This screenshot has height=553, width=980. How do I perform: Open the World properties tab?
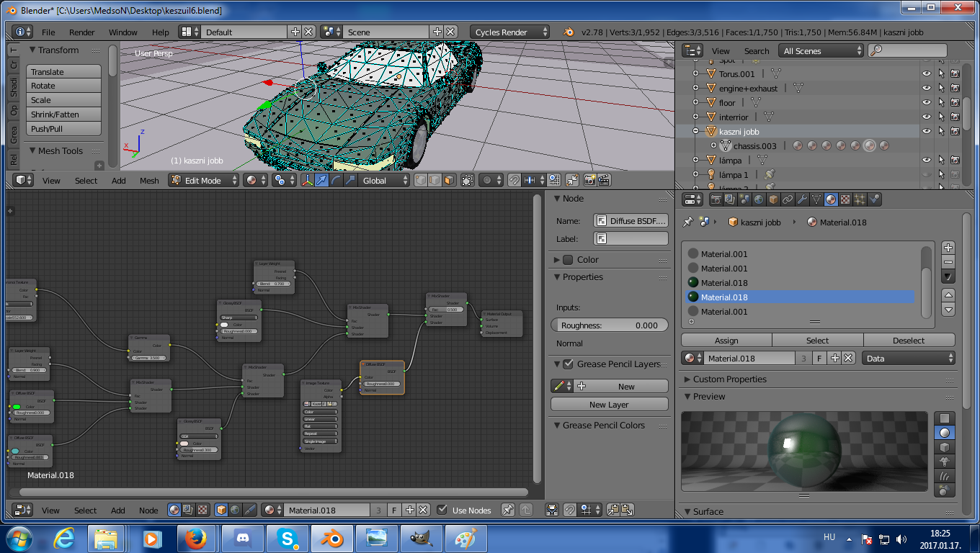coord(759,199)
